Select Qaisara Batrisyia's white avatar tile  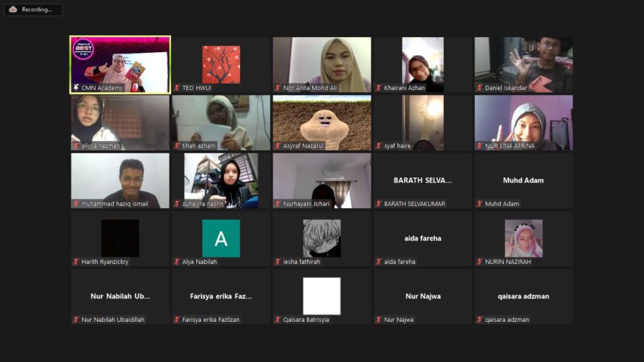(x=321, y=295)
